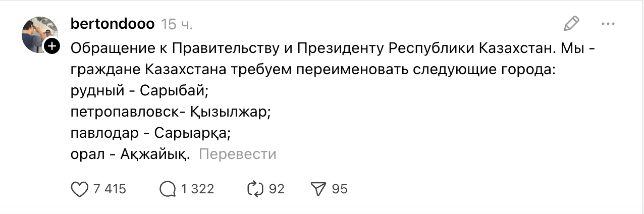The width and height of the screenshot is (644, 214).
Task: Click the line "павлодар - Сарыарқа;"
Action: pos(150,134)
